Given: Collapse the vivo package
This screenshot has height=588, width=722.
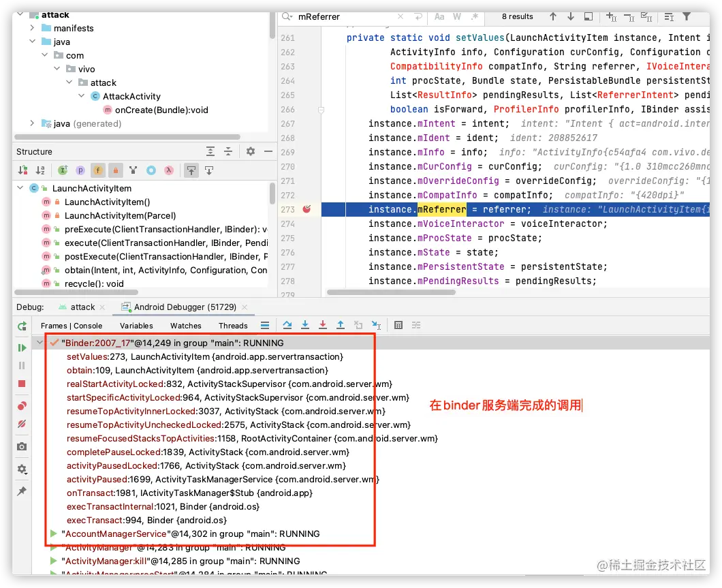Looking at the screenshot, I should coord(57,69).
